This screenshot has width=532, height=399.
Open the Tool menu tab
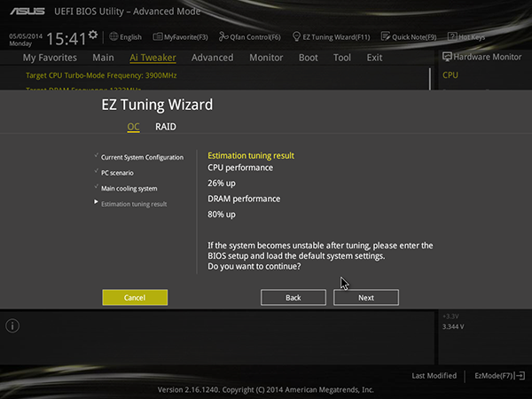click(342, 58)
